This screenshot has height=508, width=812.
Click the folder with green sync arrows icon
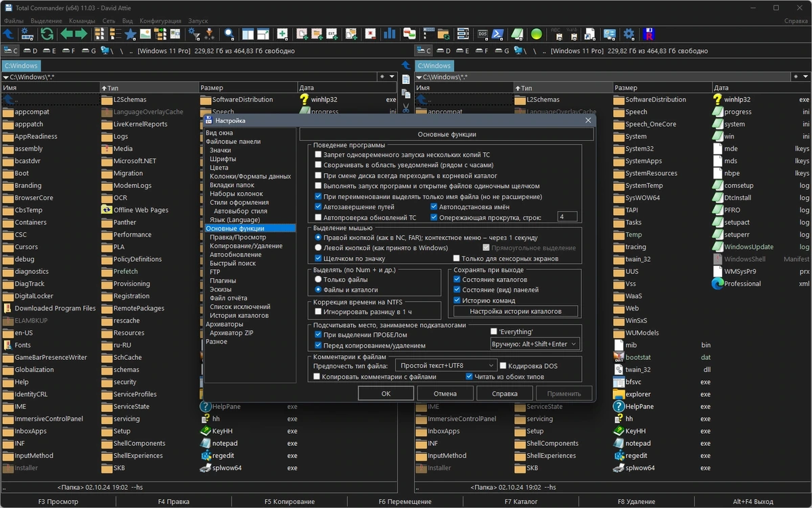(x=443, y=34)
